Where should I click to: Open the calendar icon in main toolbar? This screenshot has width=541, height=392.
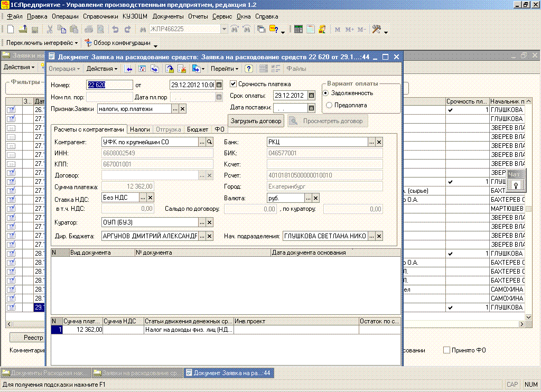click(x=311, y=30)
